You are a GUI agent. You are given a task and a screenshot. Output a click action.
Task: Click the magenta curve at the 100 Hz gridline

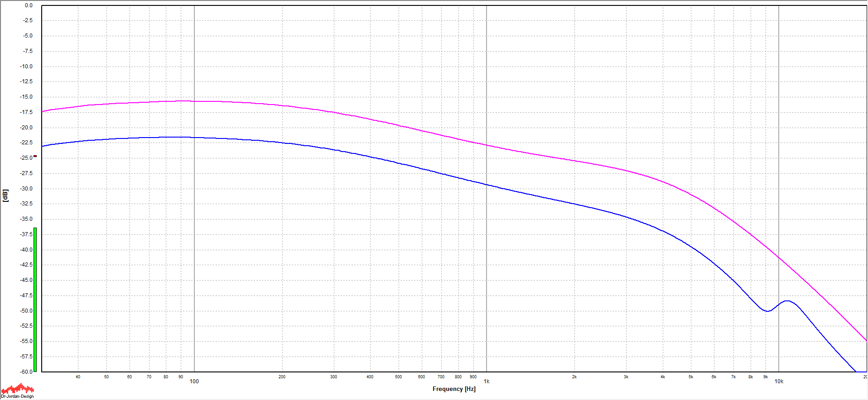point(194,101)
